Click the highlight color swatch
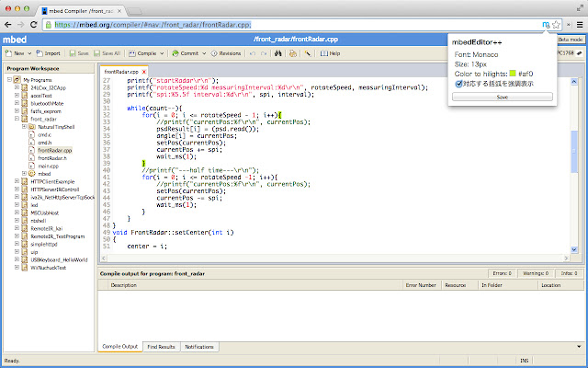Screen dimensions: 588x368 tap(512, 73)
